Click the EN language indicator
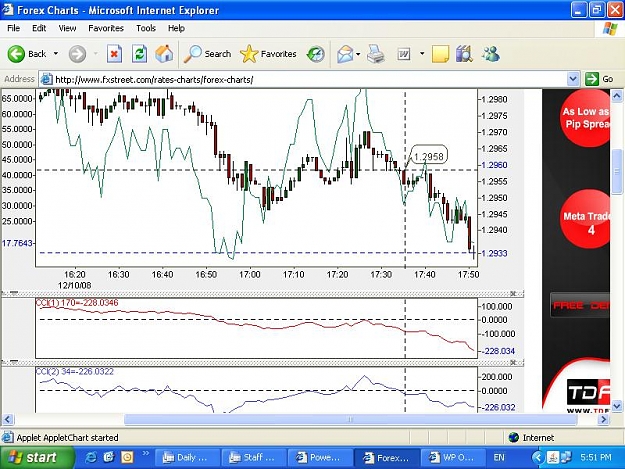 (499, 457)
